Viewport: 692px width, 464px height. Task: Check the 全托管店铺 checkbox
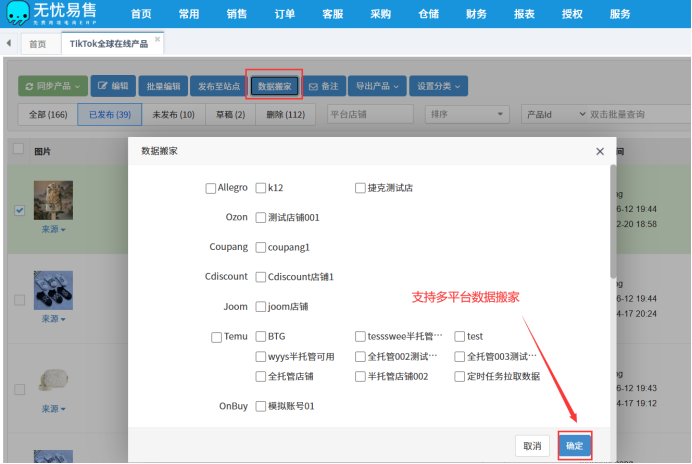[x=261, y=376]
